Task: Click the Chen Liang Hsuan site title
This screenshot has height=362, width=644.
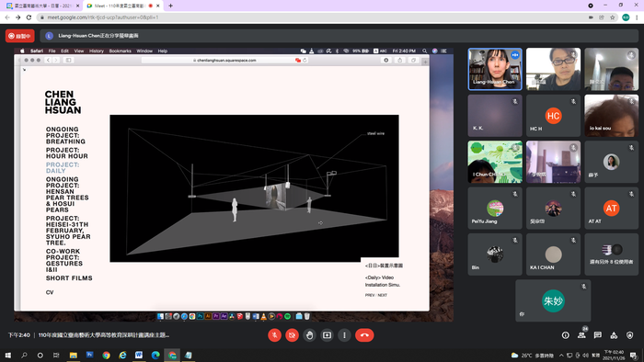Action: tap(63, 102)
